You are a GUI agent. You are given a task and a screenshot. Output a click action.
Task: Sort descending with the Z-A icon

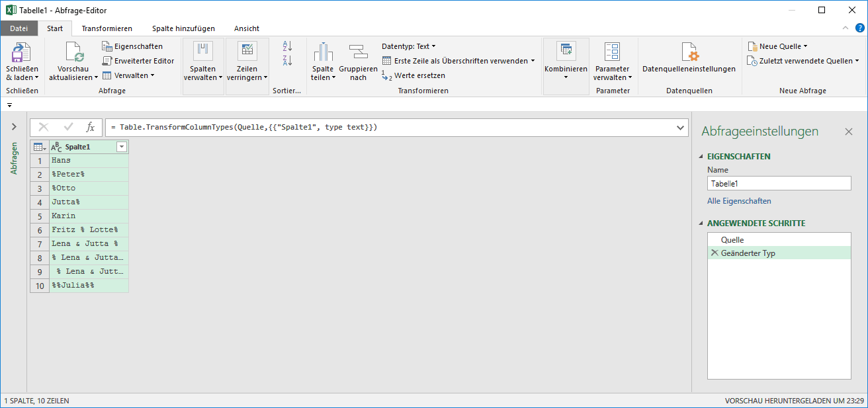point(287,61)
